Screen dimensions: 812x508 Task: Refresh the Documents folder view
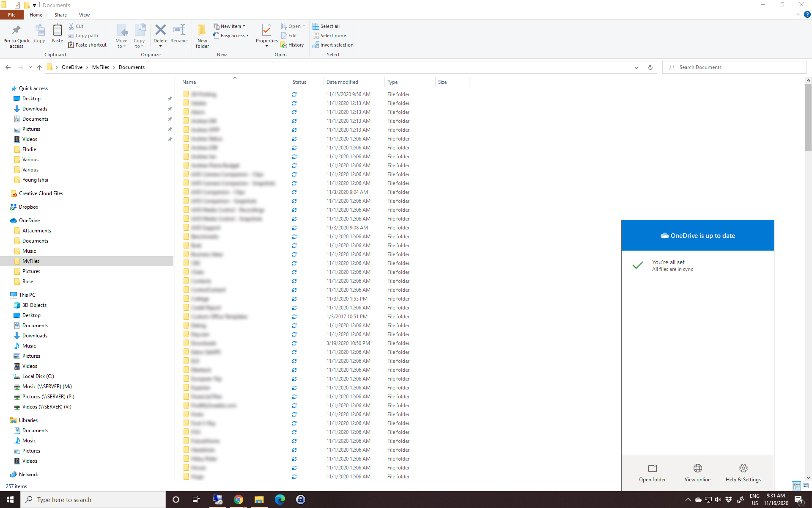point(650,67)
